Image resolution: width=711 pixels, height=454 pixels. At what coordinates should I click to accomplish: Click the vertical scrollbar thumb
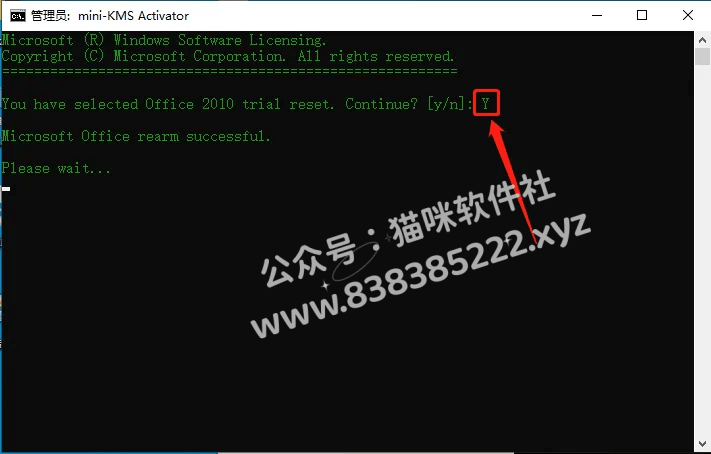pos(702,57)
